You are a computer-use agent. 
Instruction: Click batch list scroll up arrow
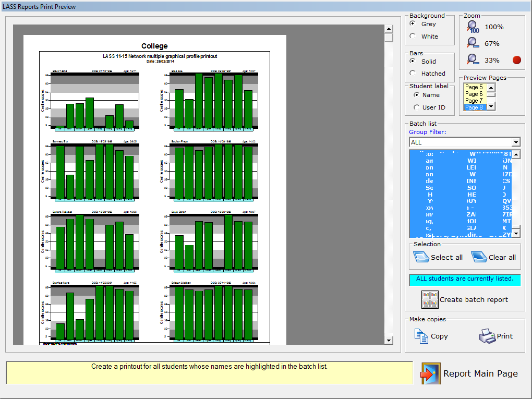click(x=516, y=154)
